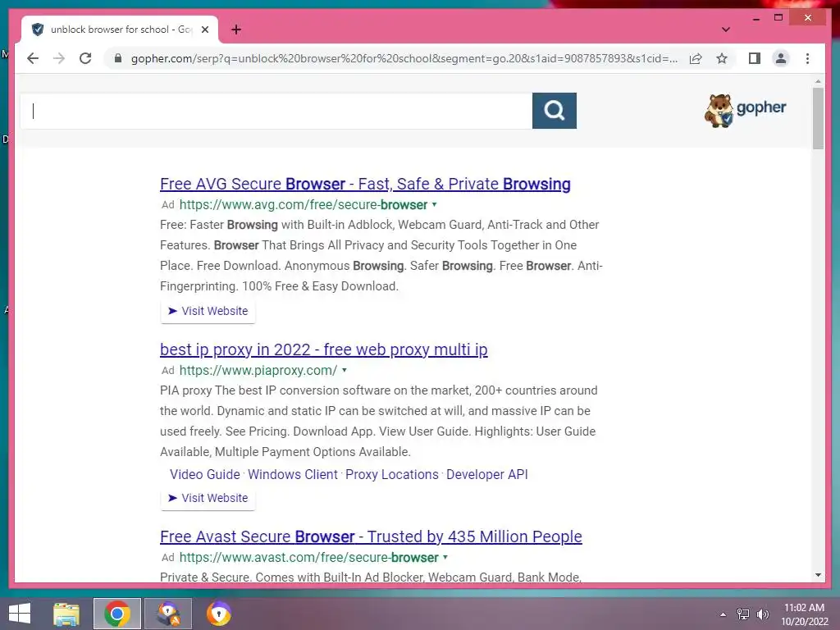Viewport: 840px width, 630px height.
Task: Bookmark this page with the star
Action: 722,58
